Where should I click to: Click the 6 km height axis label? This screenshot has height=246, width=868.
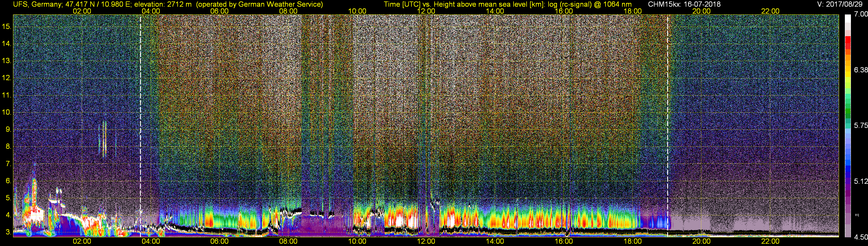click(8, 181)
